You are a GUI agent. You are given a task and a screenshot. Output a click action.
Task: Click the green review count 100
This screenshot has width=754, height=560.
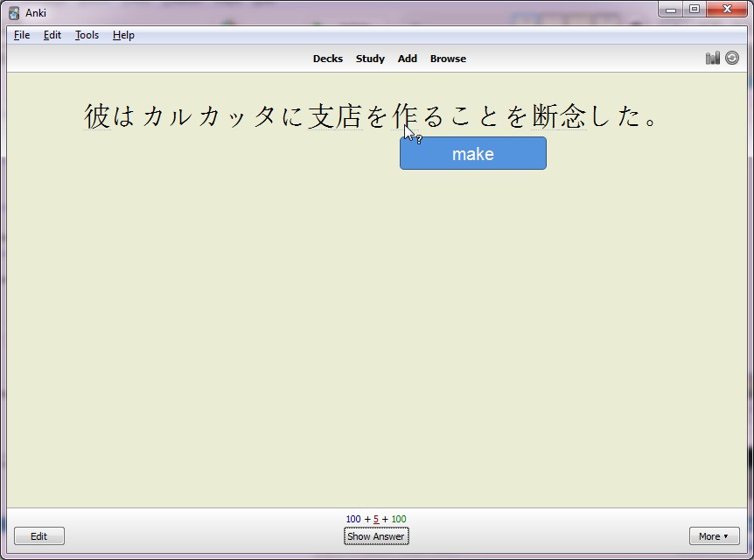pyautogui.click(x=394, y=519)
